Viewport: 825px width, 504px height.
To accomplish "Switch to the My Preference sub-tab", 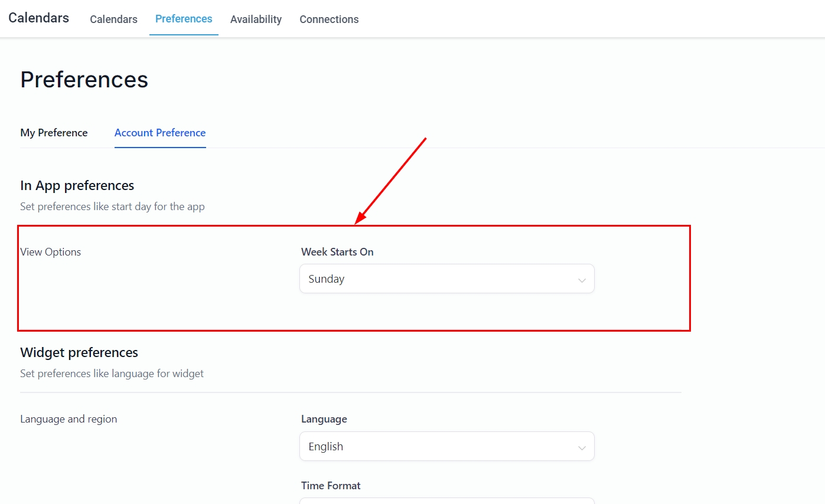I will [54, 133].
